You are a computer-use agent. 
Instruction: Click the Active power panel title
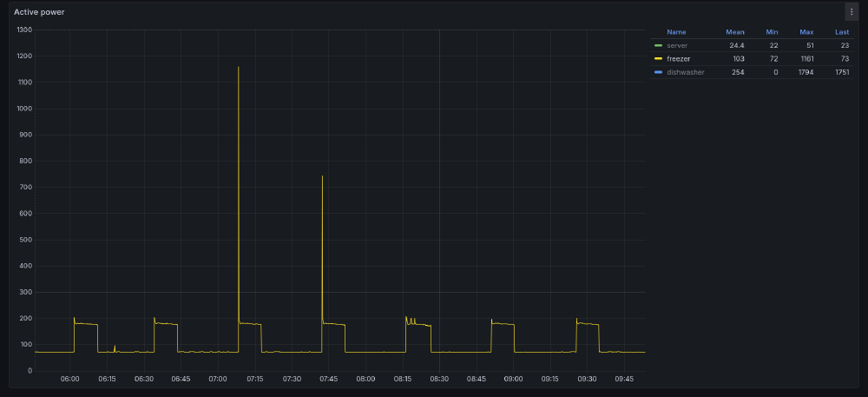pyautogui.click(x=38, y=12)
